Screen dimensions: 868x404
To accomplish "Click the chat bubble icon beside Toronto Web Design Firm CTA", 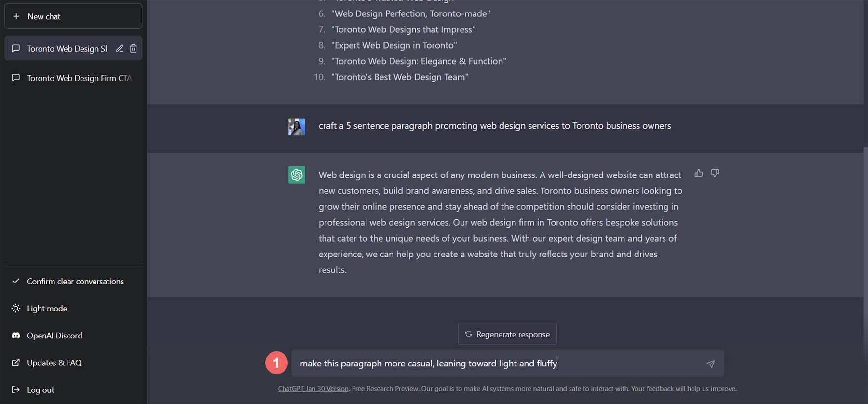I will click(16, 78).
